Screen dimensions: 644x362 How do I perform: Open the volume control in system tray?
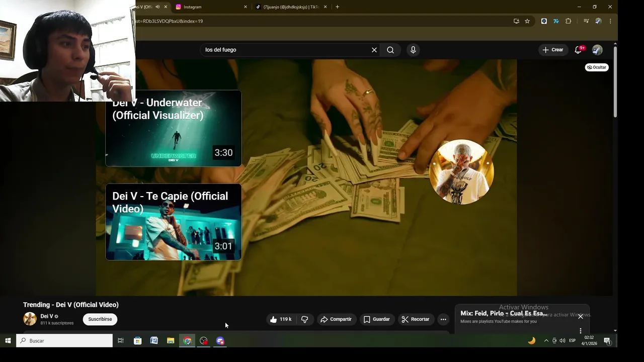(562, 341)
